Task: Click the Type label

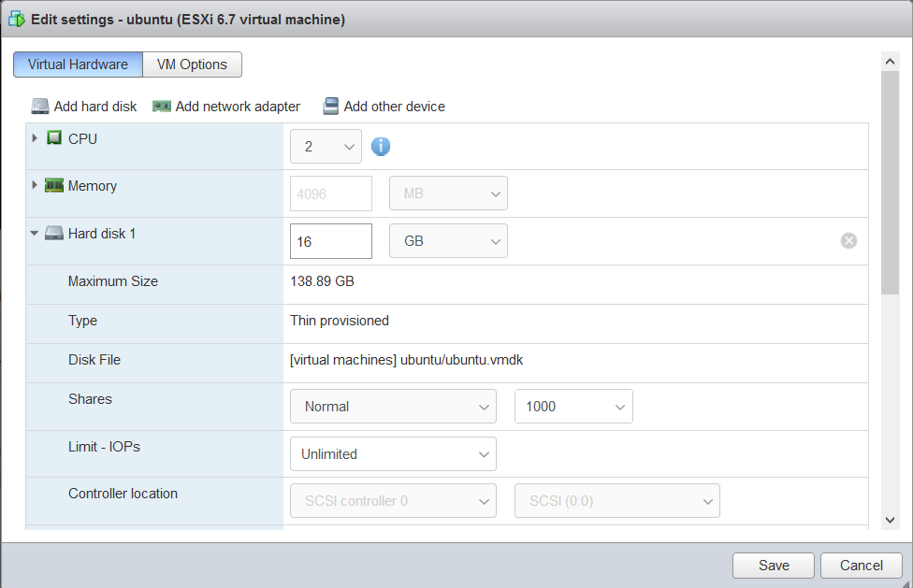Action: point(82,321)
